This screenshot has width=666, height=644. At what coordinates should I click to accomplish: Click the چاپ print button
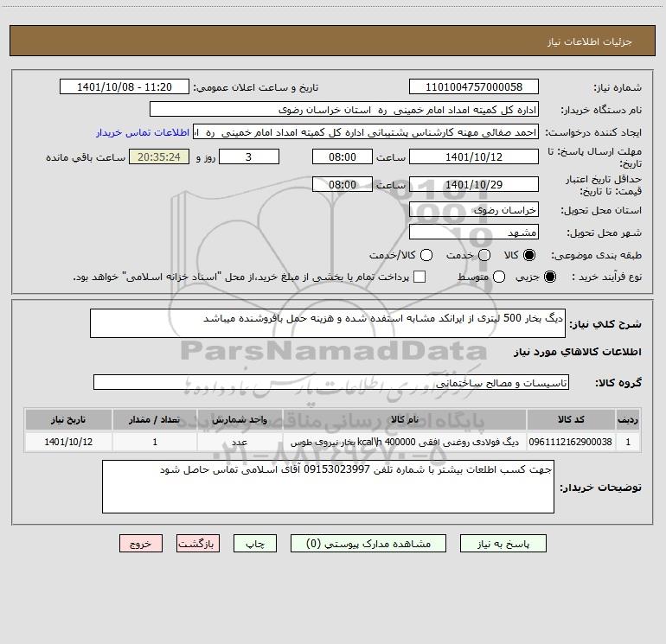[255, 544]
